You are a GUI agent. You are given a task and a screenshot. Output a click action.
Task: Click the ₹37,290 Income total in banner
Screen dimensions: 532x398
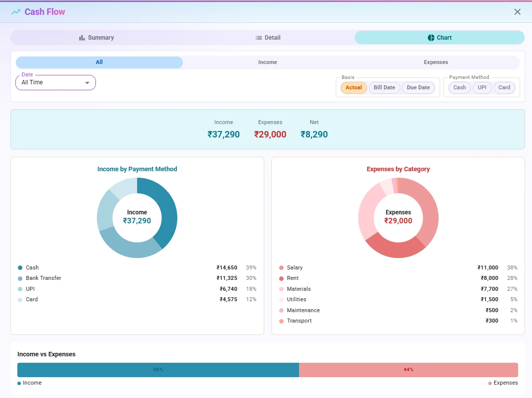coord(224,134)
